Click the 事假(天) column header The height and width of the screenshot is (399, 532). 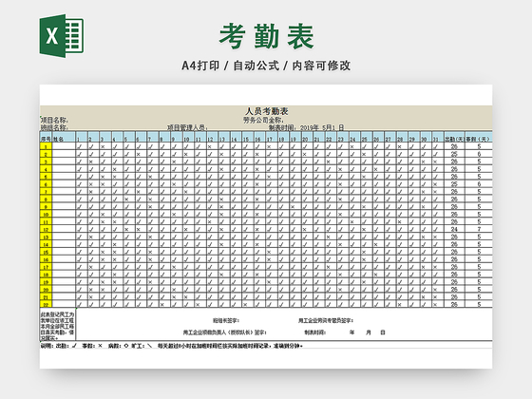(x=479, y=137)
